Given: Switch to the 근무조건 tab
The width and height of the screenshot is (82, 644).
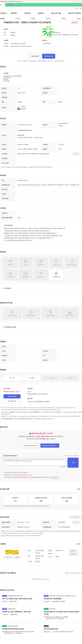Looking at the screenshot, I should (x=18, y=19).
